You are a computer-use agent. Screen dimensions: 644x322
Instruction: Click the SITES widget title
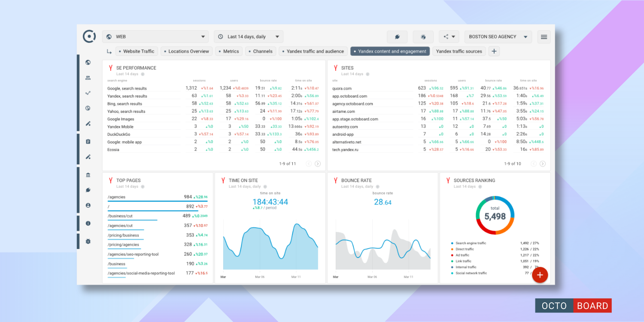tap(347, 68)
